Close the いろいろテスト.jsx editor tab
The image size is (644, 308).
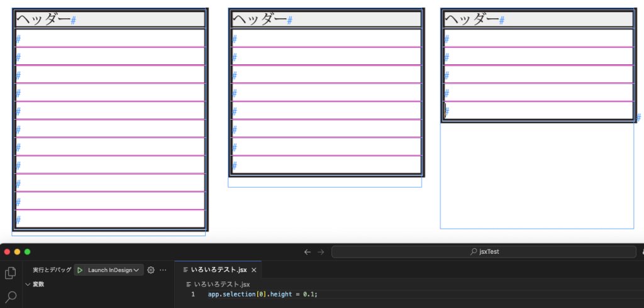254,270
